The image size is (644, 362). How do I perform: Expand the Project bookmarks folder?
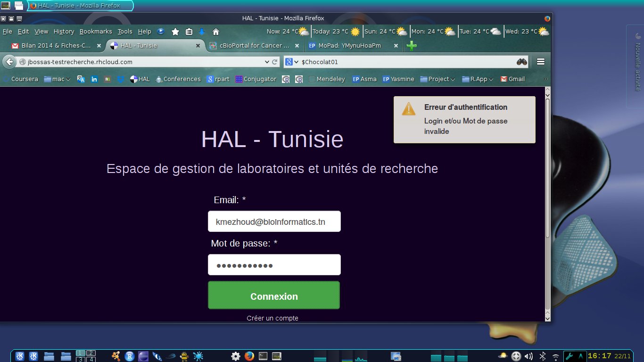(x=438, y=79)
